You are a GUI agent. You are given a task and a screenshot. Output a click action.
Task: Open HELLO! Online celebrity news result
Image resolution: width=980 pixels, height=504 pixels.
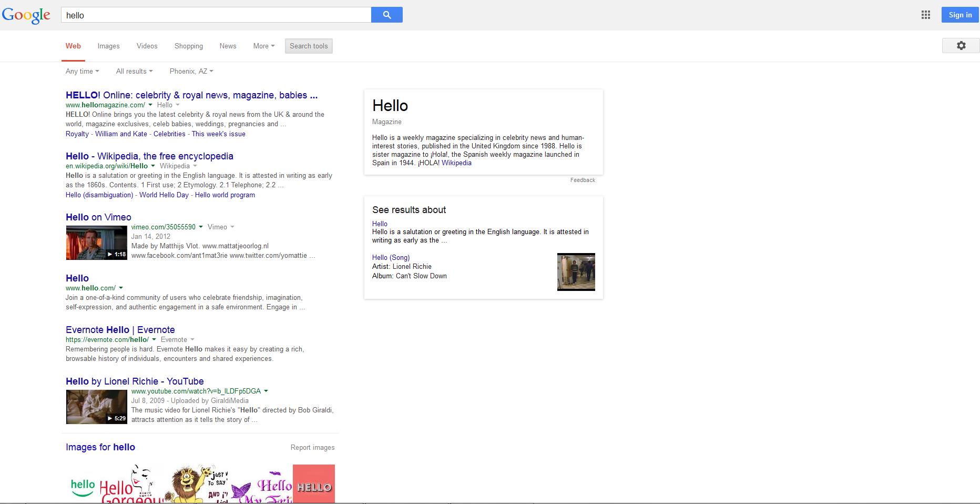(x=191, y=95)
